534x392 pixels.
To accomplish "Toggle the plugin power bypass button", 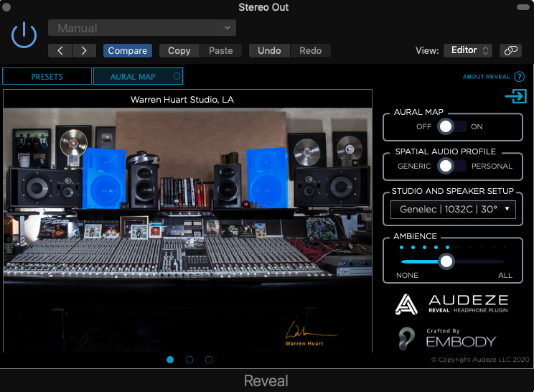I will pyautogui.click(x=24, y=34).
